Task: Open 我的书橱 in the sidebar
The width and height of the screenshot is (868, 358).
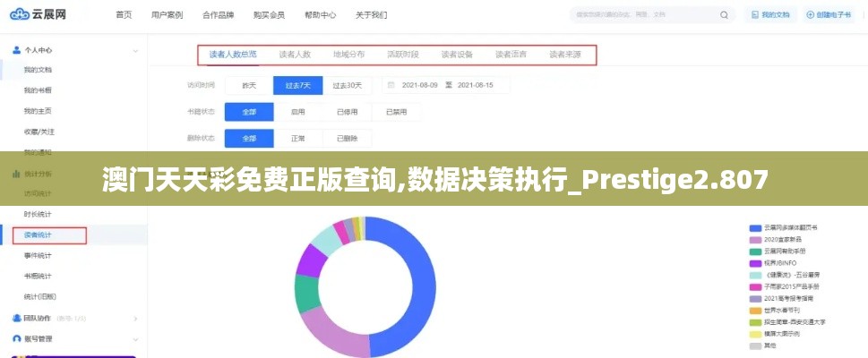Action: [38, 90]
